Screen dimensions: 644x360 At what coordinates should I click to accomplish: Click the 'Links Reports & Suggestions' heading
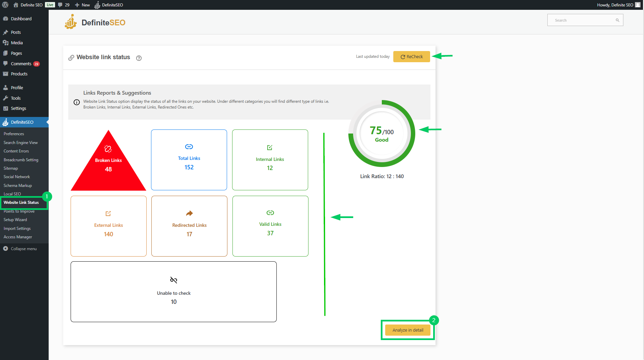[x=117, y=93]
